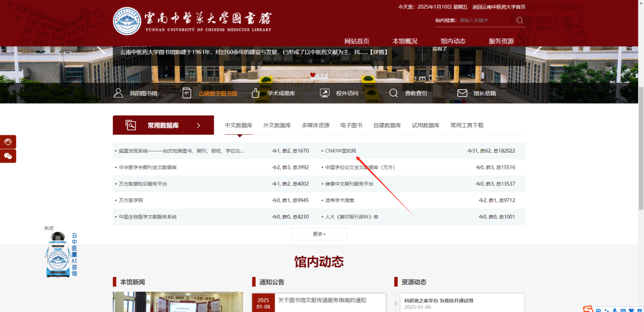This screenshot has height=312, width=644.
Task: Click the Weibo icon on left sidebar
Action: 8,142
